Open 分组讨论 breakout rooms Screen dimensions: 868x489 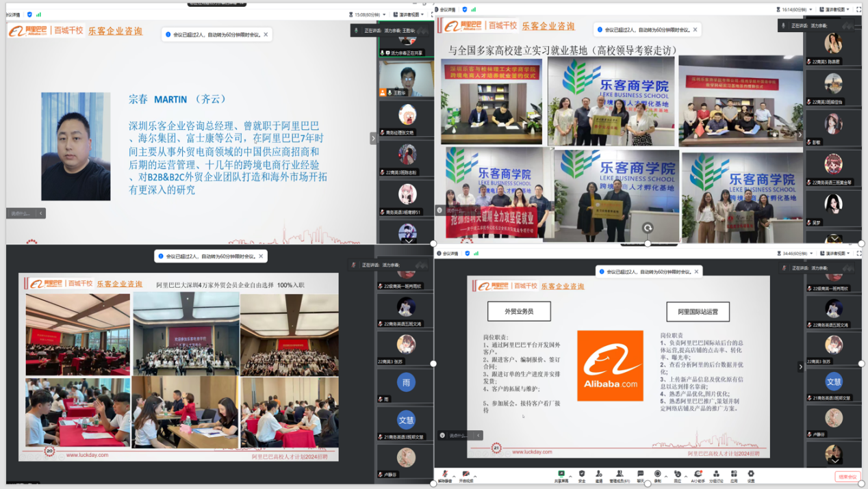click(716, 475)
